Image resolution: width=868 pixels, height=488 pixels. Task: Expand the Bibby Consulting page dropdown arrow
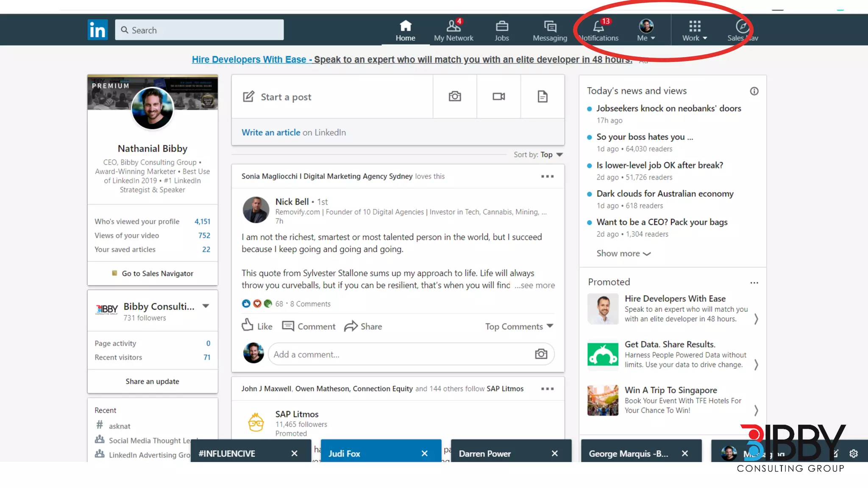[x=206, y=306]
